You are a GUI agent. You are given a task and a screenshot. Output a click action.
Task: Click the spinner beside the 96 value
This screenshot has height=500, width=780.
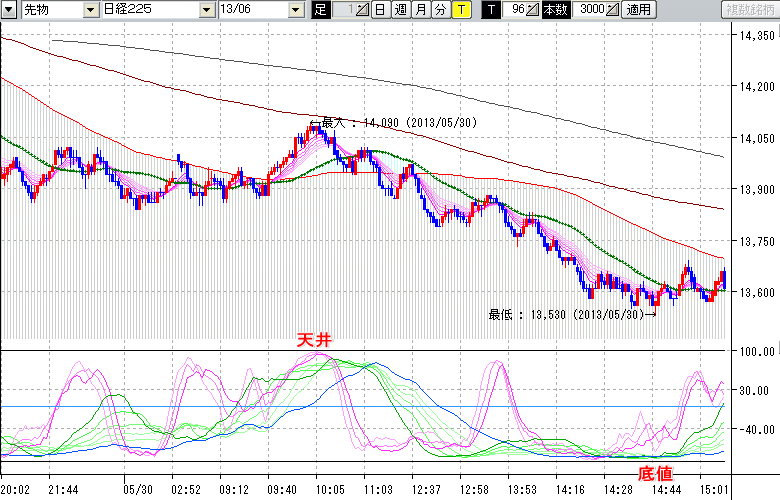533,10
